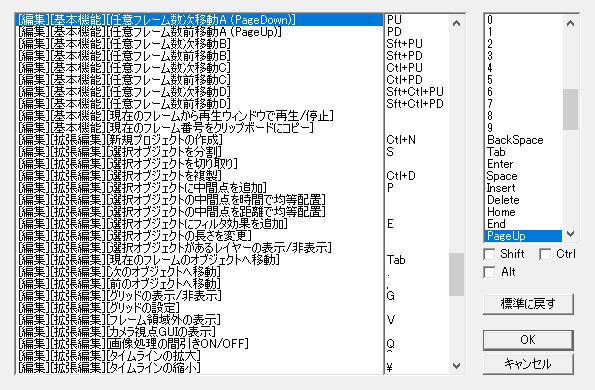Choose Tab in the key list
595x390 pixels.
click(x=524, y=152)
